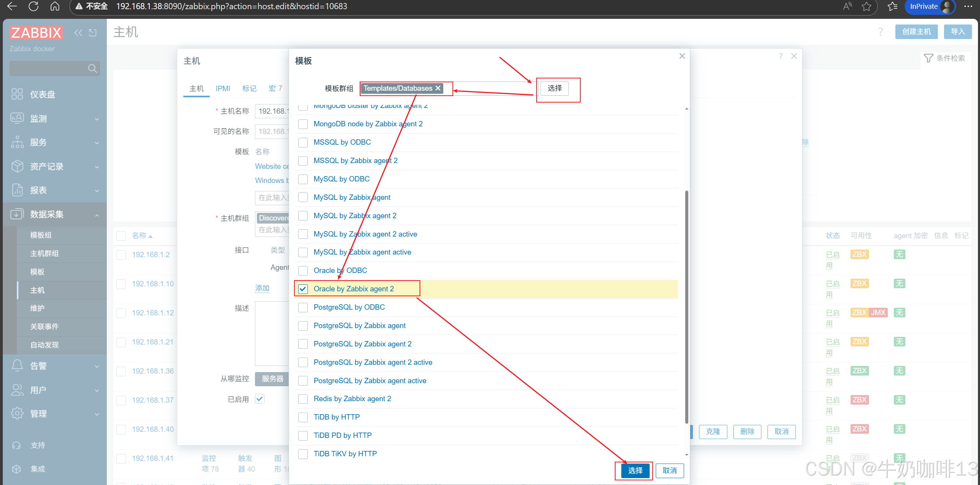The image size is (980, 485).
Task: Open 模板组 in the sidebar submenu
Action: point(41,235)
